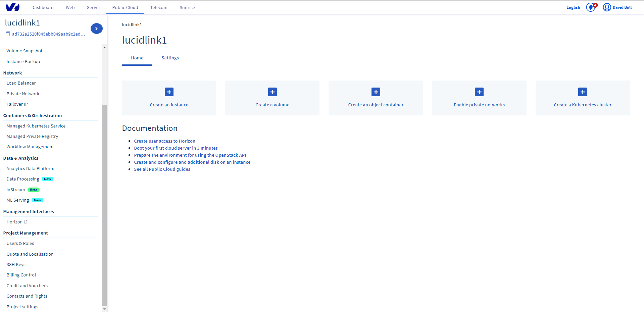Open Managed Private Registry
This screenshot has height=312, width=644.
click(x=32, y=136)
